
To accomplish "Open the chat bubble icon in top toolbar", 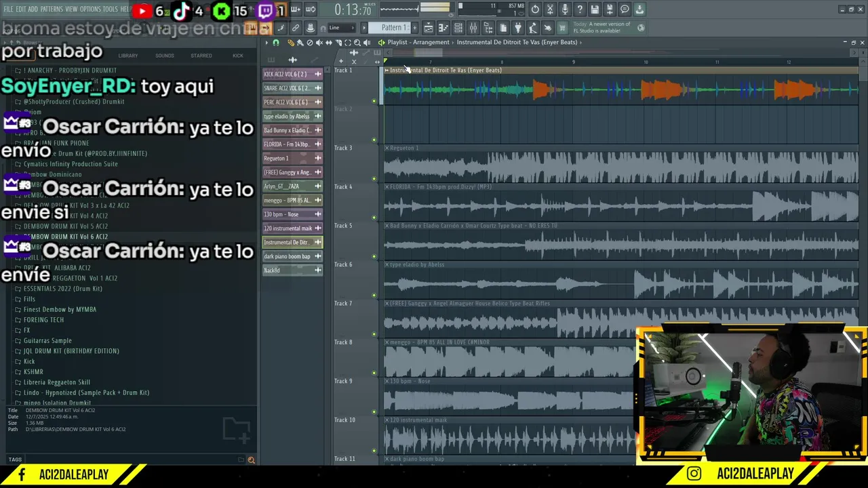I will (625, 9).
